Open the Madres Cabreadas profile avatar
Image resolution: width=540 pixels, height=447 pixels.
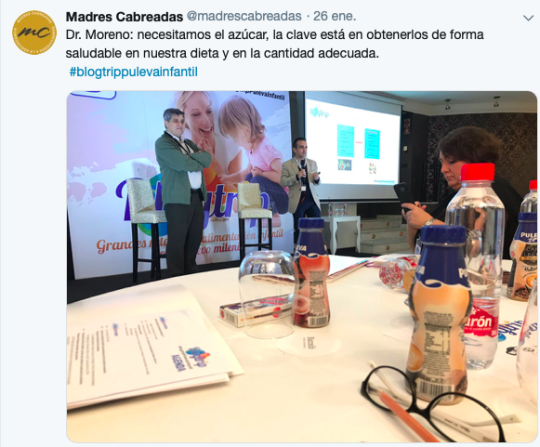[34, 32]
